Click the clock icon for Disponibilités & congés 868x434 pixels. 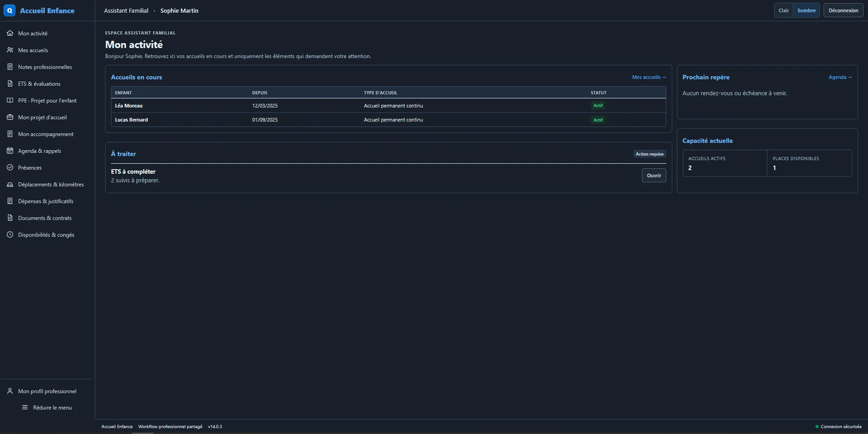[10, 235]
